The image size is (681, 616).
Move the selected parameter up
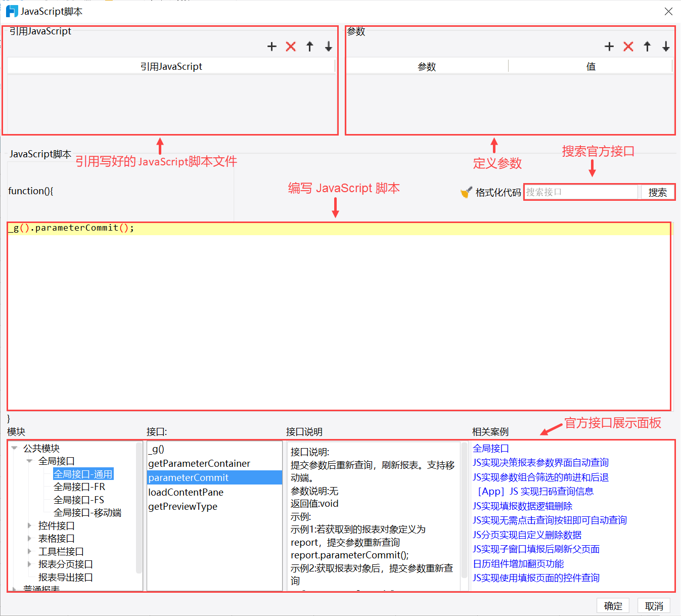click(x=647, y=47)
